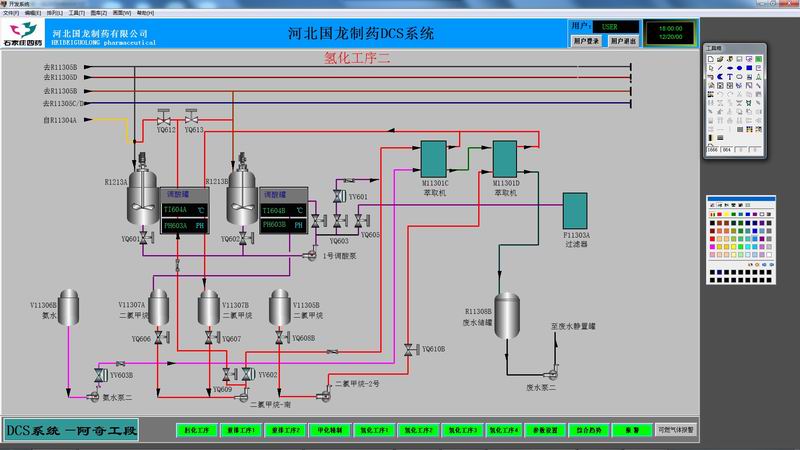Go to 氢化工序3 page

click(462, 430)
